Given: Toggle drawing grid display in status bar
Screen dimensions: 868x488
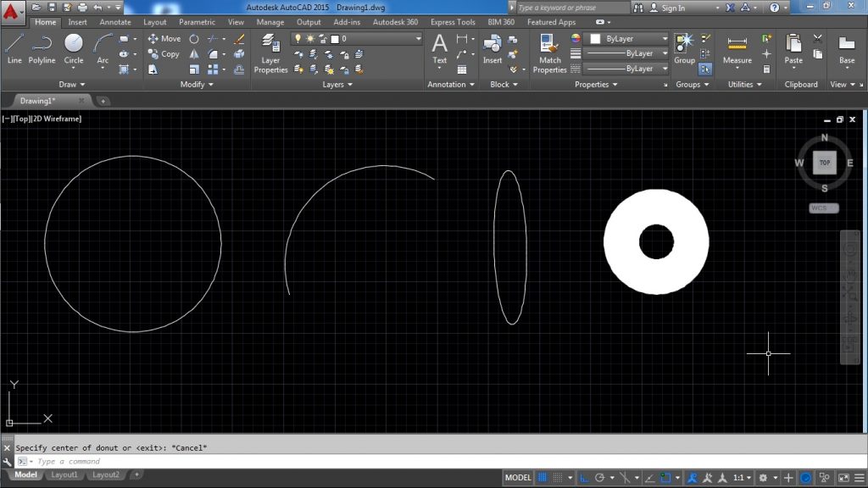Looking at the screenshot, I should coord(542,478).
